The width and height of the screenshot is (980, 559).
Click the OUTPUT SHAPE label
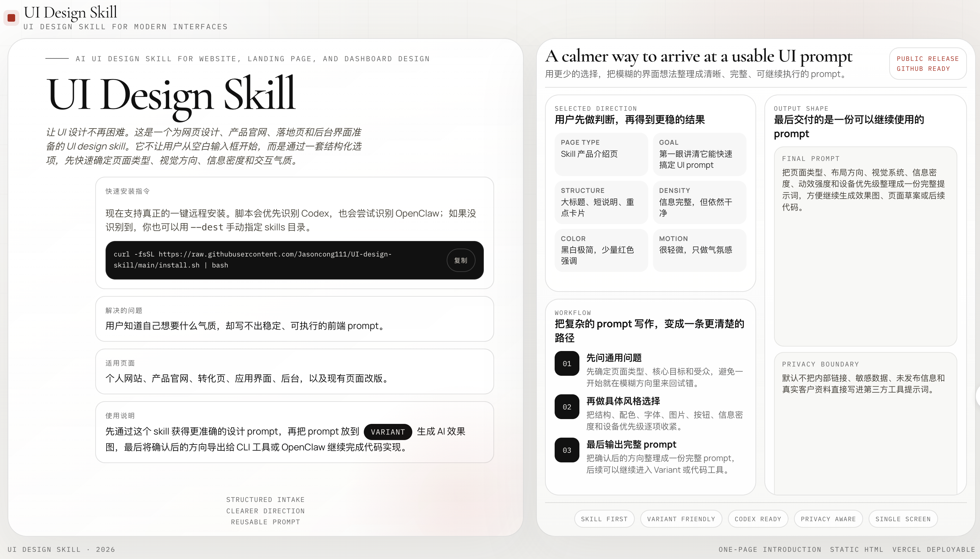point(801,109)
